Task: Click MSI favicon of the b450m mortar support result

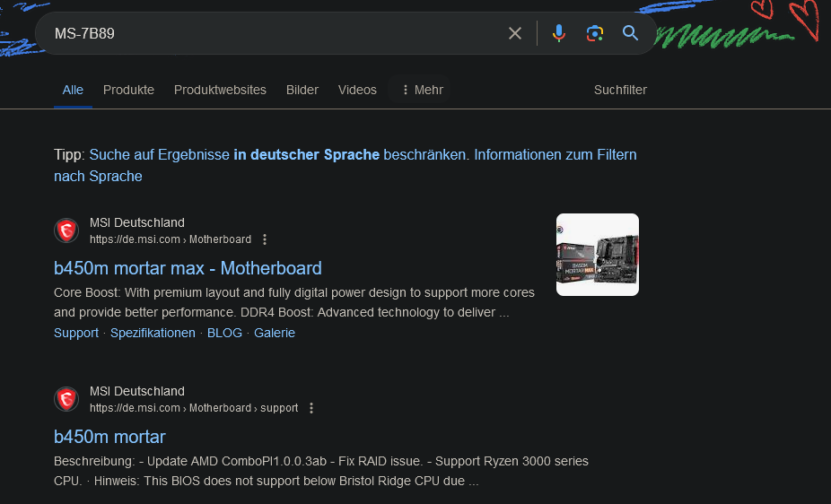Action: pos(66,399)
